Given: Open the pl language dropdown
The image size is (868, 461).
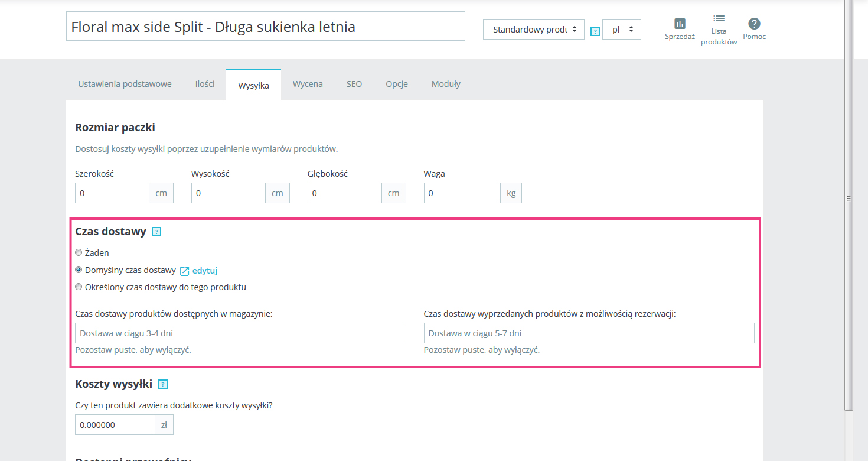Looking at the screenshot, I should tap(621, 29).
